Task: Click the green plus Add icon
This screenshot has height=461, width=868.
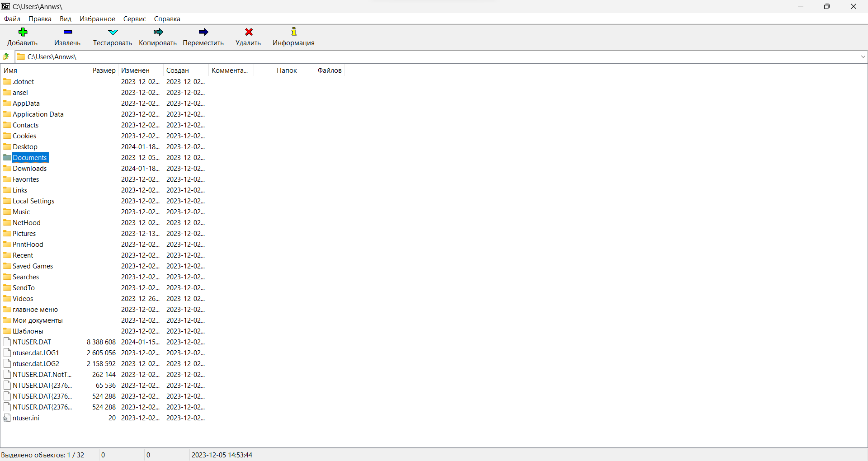Action: pos(23,32)
